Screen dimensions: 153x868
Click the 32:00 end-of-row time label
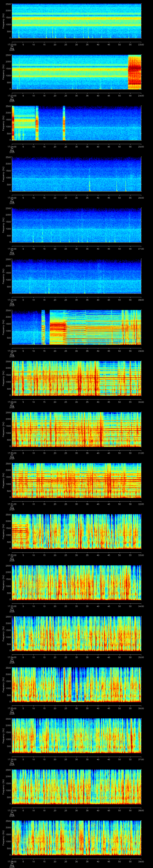(x=141, y=504)
